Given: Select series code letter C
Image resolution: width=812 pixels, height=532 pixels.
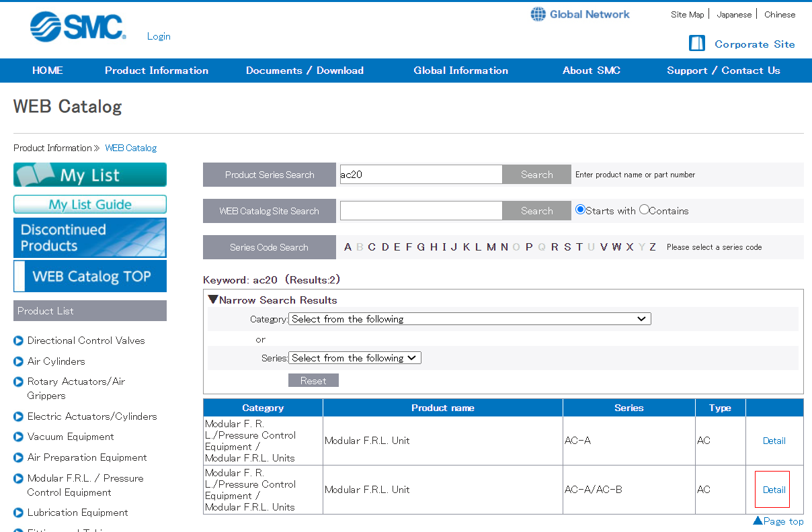Looking at the screenshot, I should (x=372, y=247).
